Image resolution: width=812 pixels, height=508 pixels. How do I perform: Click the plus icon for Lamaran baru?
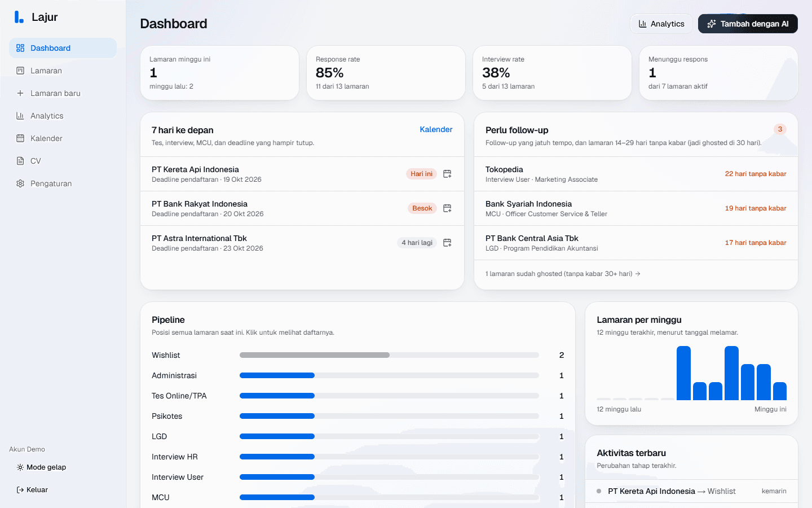tap(20, 93)
